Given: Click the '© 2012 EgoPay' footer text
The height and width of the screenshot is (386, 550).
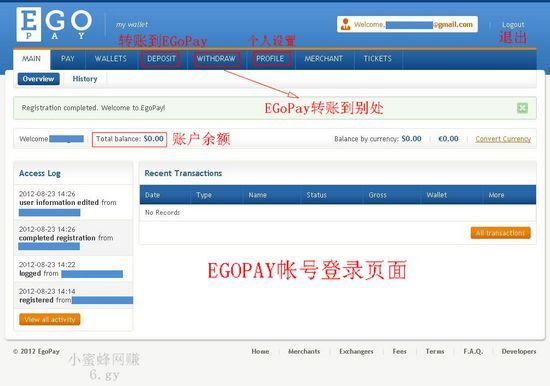Looking at the screenshot, I should pos(36,351).
